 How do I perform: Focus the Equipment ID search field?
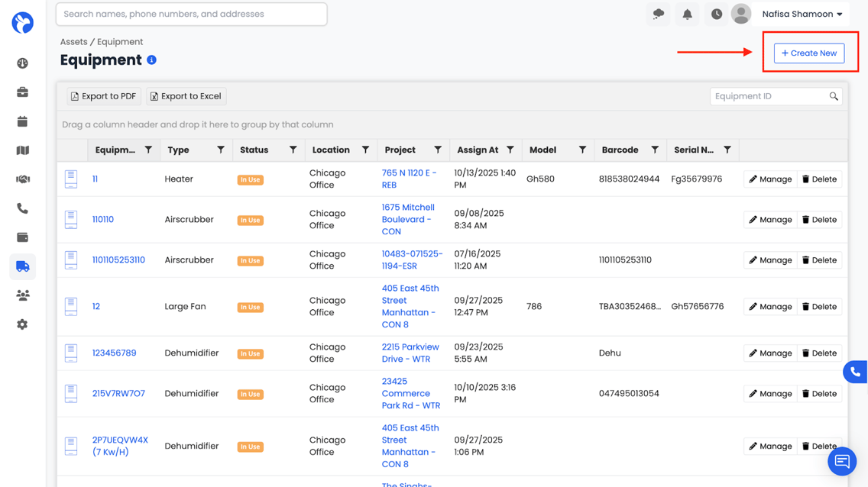tap(776, 96)
